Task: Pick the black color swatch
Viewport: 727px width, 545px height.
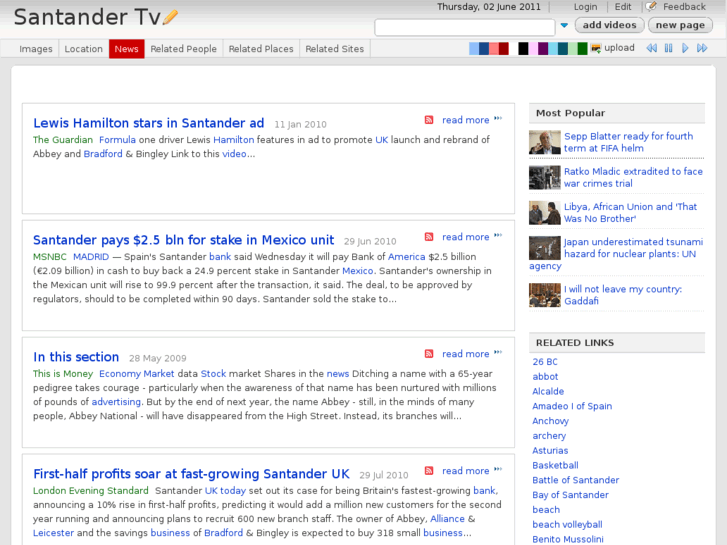Action: pyautogui.click(x=523, y=48)
